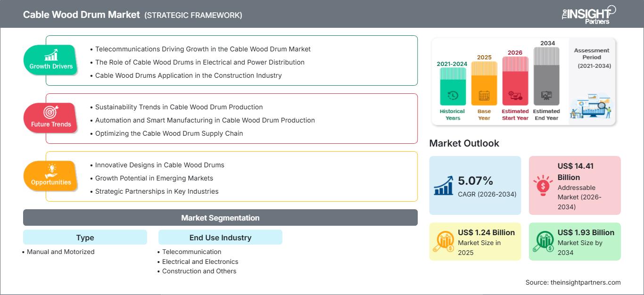Click the Estimated Start Year icon
644x295 pixels.
515,96
